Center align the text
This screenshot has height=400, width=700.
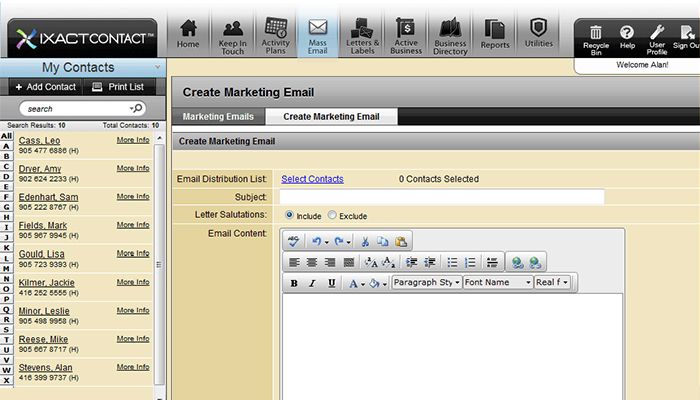point(312,262)
